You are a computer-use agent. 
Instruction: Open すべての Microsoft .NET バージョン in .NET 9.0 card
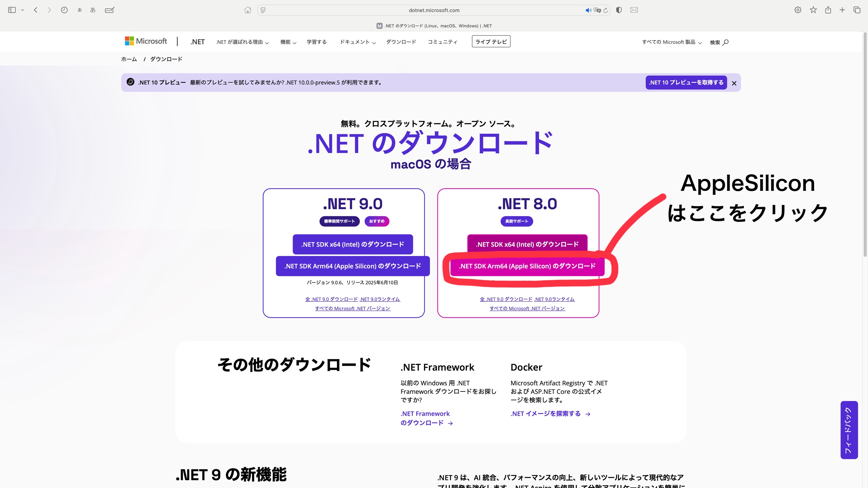pos(352,308)
